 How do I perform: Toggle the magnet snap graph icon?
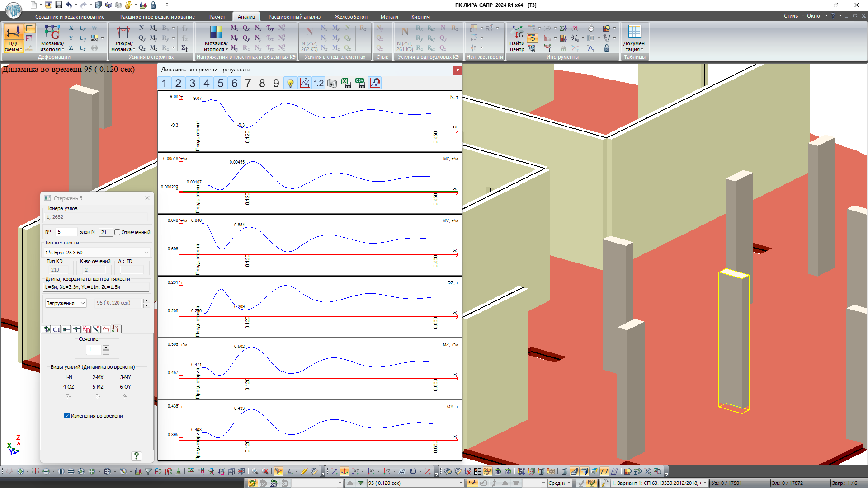(x=375, y=83)
